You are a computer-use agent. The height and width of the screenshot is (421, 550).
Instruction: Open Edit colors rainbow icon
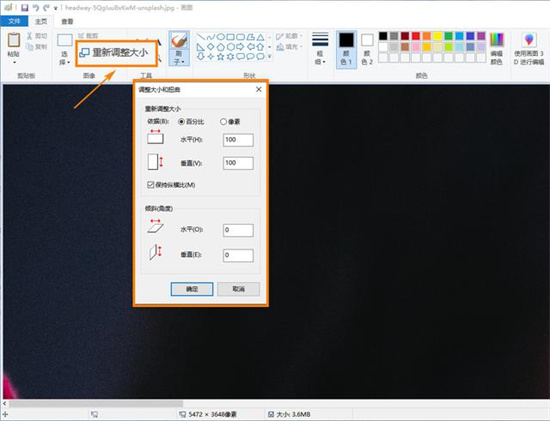(496, 40)
